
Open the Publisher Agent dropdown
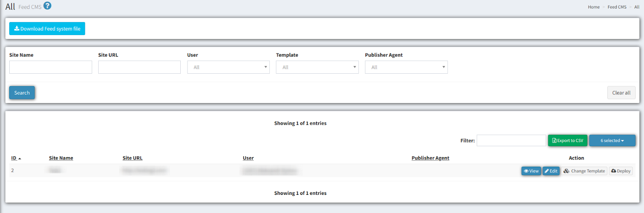click(406, 67)
